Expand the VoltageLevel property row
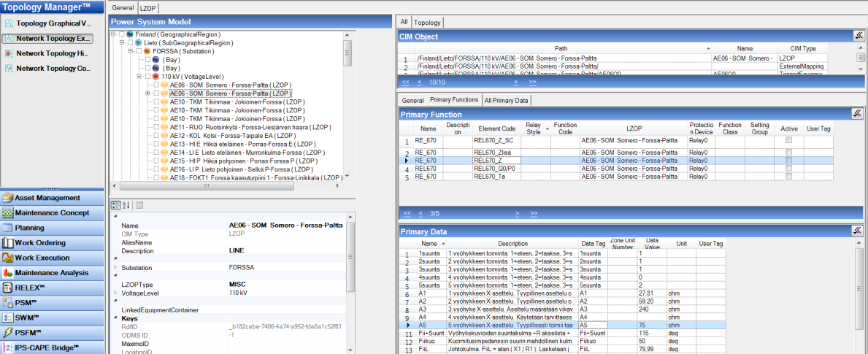The image size is (868, 354). click(x=115, y=292)
